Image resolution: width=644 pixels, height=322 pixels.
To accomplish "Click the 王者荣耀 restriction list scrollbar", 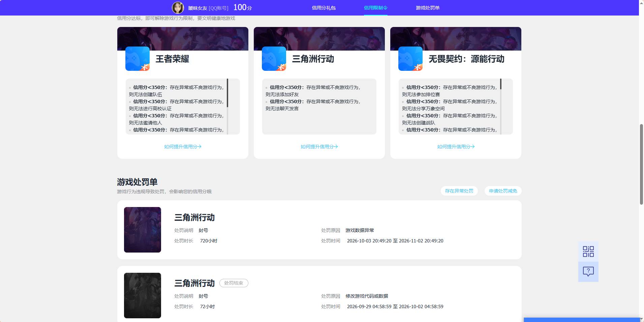I will [x=227, y=93].
